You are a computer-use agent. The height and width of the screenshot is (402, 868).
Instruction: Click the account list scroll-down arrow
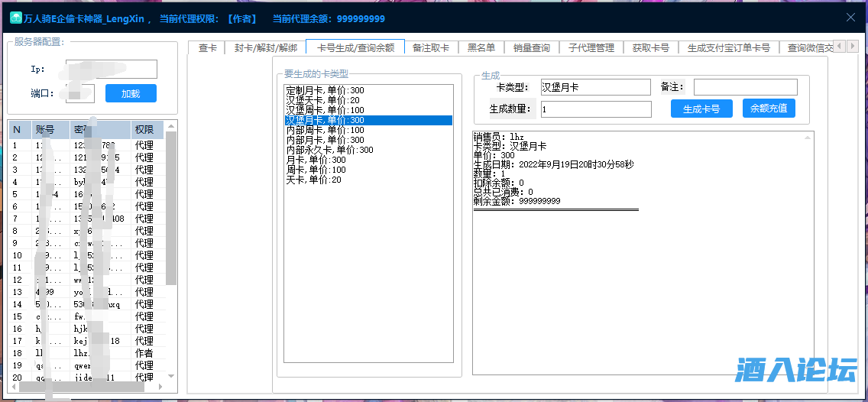(171, 376)
